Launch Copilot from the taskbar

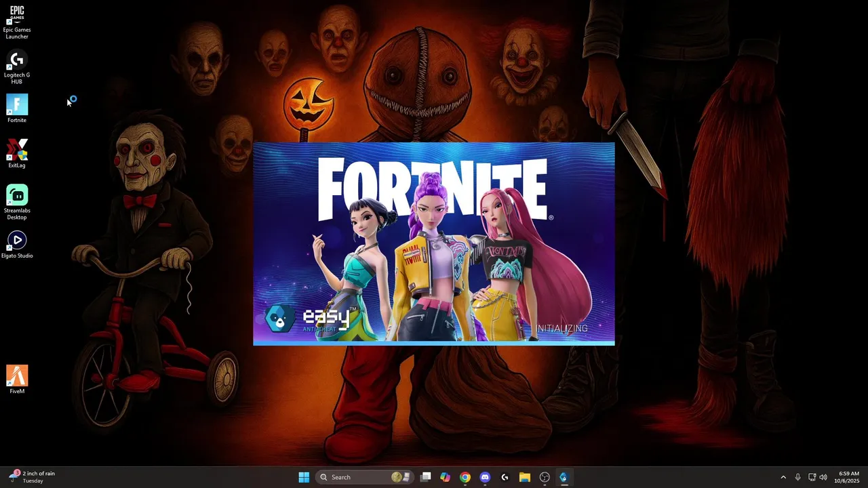tap(445, 477)
